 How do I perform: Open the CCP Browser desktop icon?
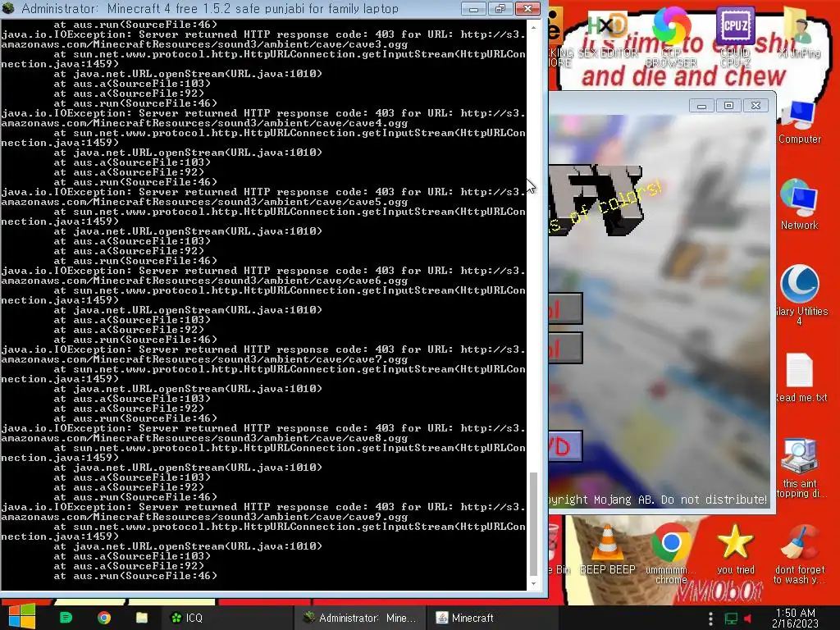tap(671, 36)
